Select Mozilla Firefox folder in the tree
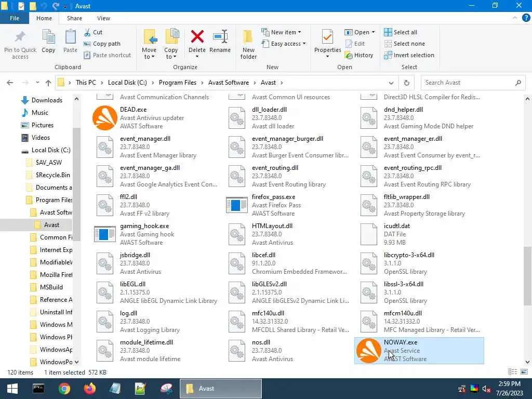The image size is (532, 399). [x=51, y=275]
